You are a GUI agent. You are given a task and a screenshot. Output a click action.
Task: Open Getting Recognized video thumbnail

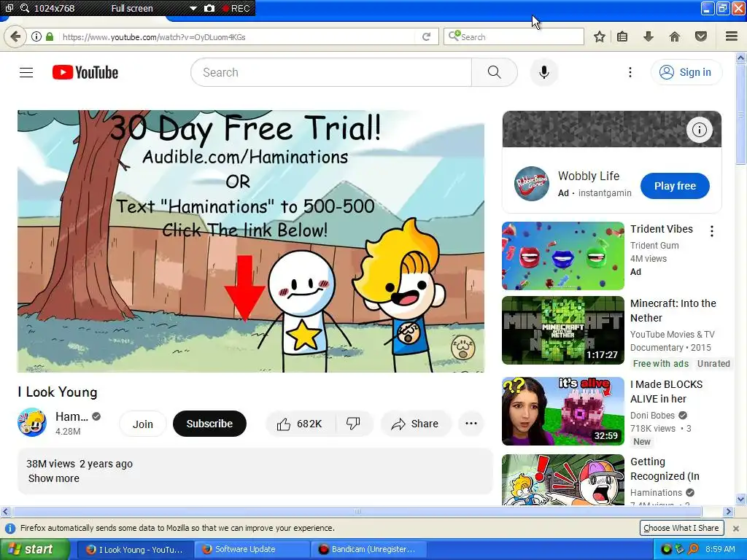[x=563, y=480]
